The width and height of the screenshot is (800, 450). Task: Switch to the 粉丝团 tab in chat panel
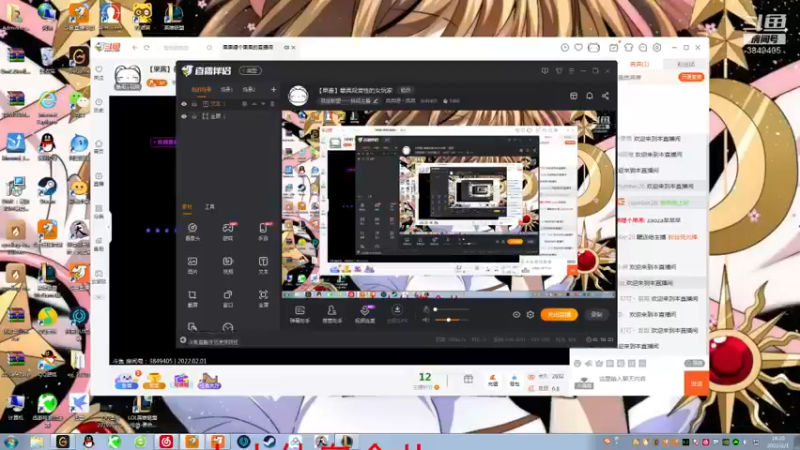(686, 64)
